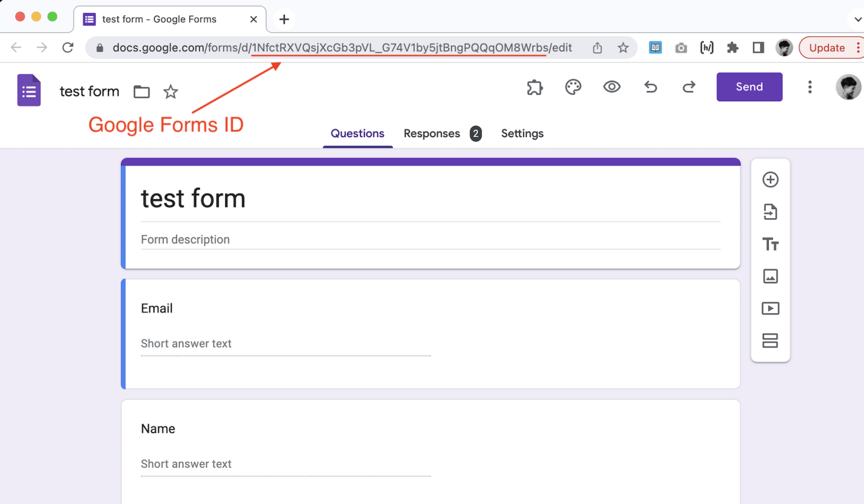Preview the form with the eye icon
This screenshot has width=864, height=504.
point(611,87)
